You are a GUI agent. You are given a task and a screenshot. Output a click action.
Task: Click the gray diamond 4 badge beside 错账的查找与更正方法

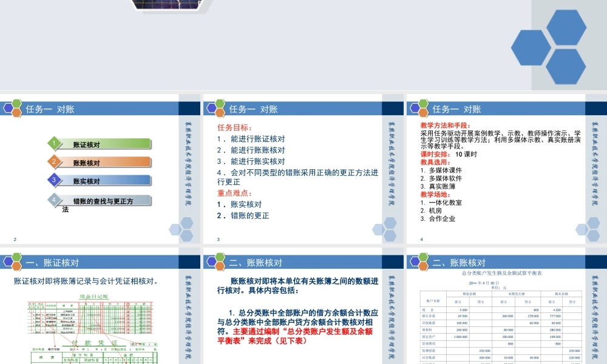[x=55, y=198]
